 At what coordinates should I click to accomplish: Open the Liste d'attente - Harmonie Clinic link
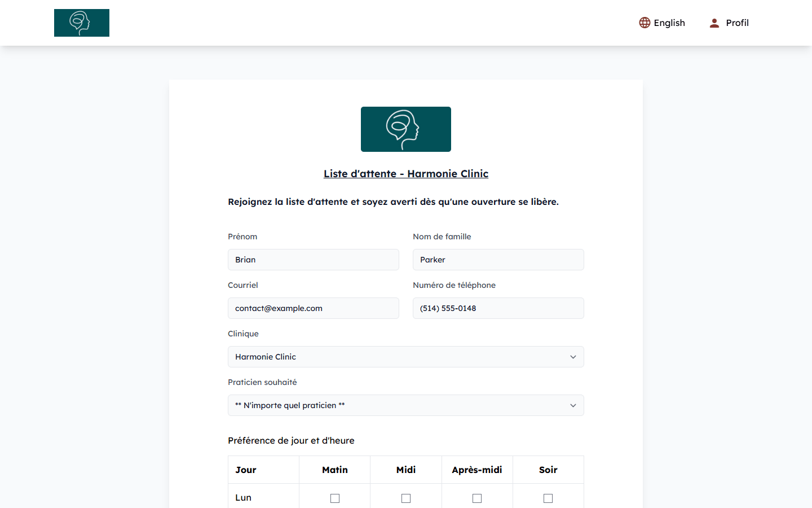click(x=406, y=174)
